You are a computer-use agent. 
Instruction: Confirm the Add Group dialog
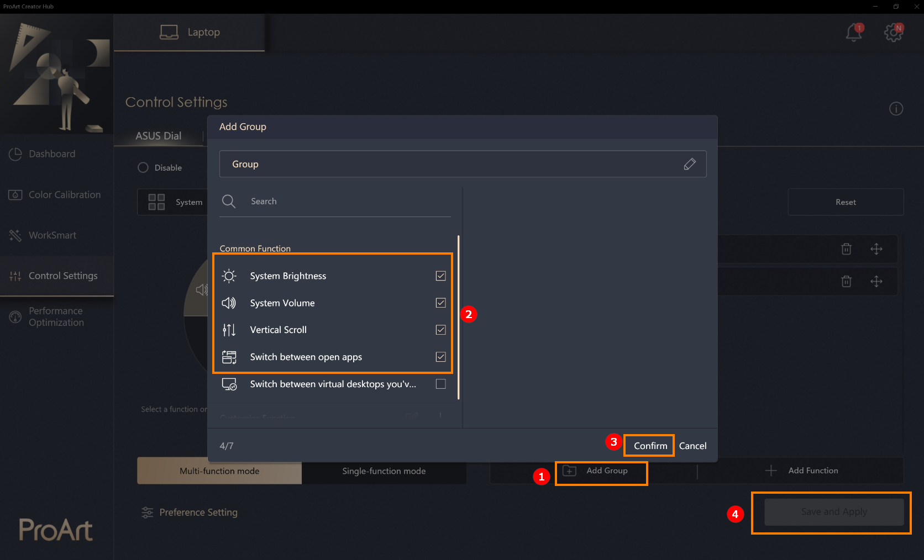[x=650, y=446]
